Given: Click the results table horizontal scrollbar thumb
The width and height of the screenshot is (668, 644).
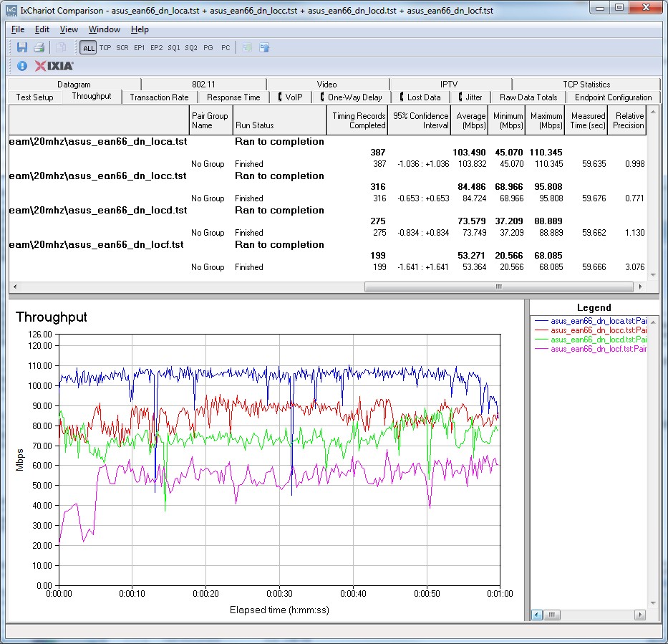Looking at the screenshot, I should click(499, 287).
